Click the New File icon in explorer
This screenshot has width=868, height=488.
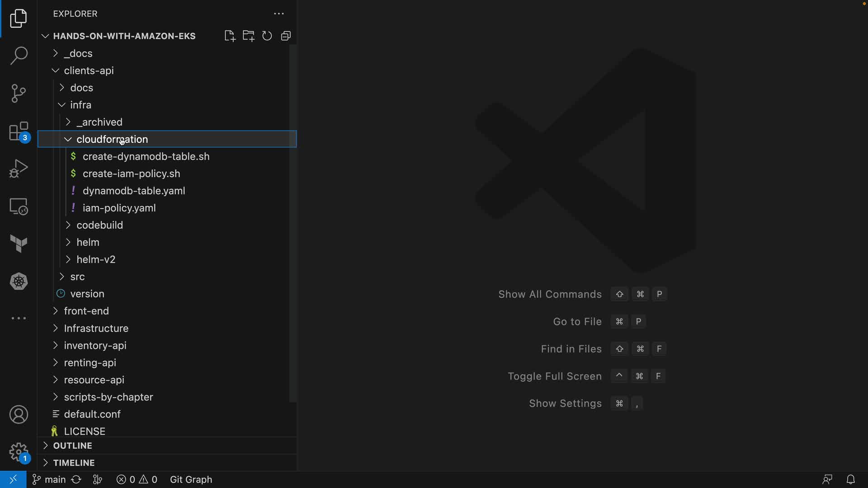(230, 36)
